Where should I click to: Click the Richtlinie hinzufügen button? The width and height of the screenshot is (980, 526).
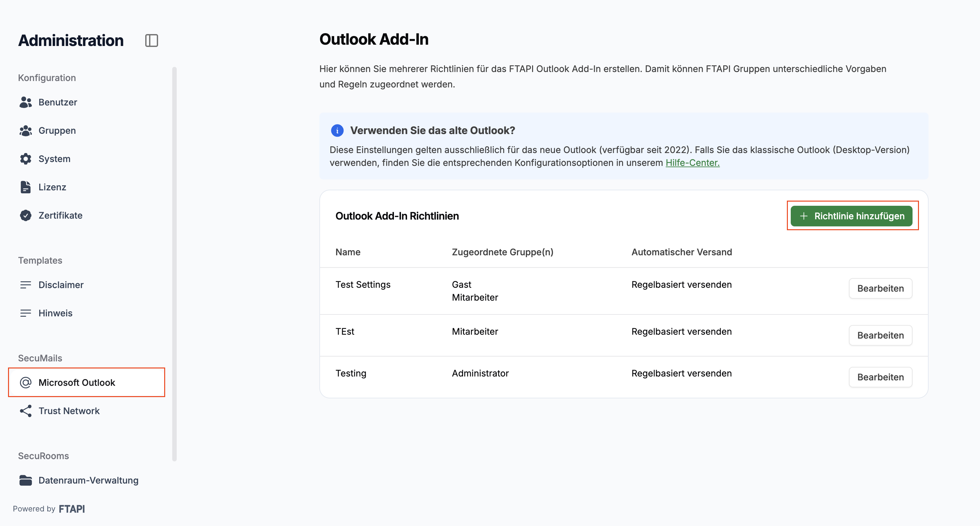pos(851,216)
